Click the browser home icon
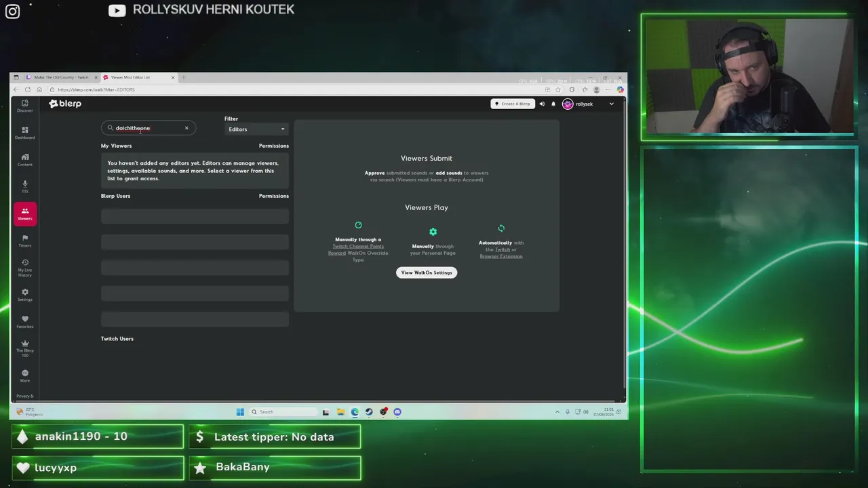Viewport: 868px width, 488px height. (39, 89)
